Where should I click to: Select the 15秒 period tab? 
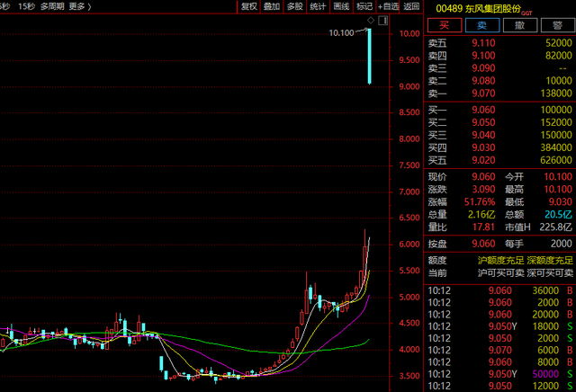tap(26, 6)
